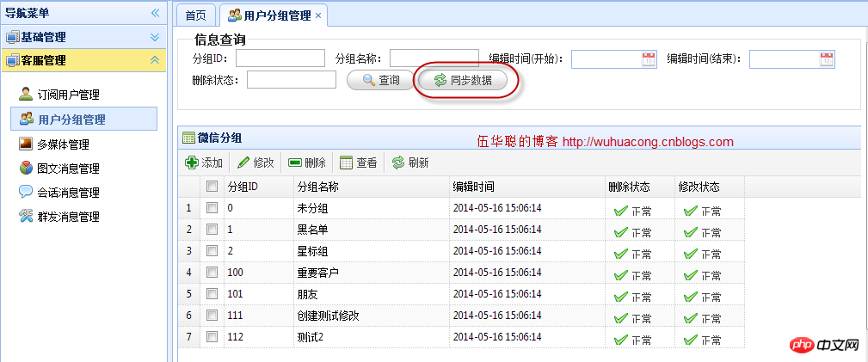Viewport: 868px width, 362px height.
Task: Check the box for 朋友 row
Action: point(212,293)
